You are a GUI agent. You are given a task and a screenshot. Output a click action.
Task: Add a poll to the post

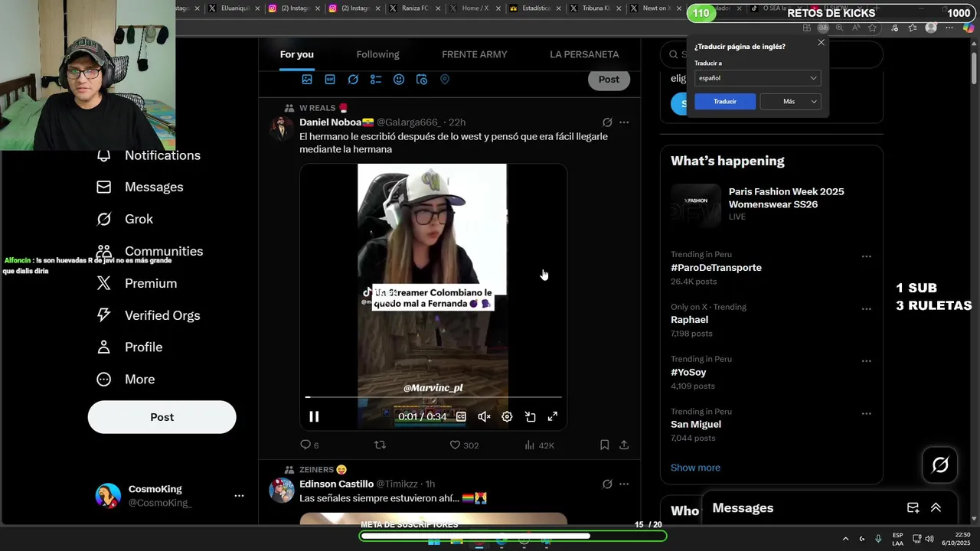pos(376,80)
